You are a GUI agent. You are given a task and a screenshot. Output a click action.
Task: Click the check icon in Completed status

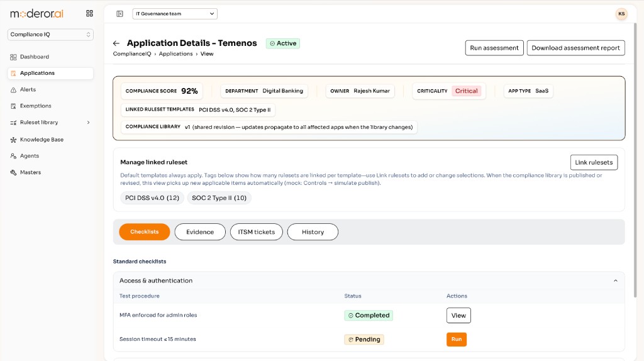coord(351,316)
